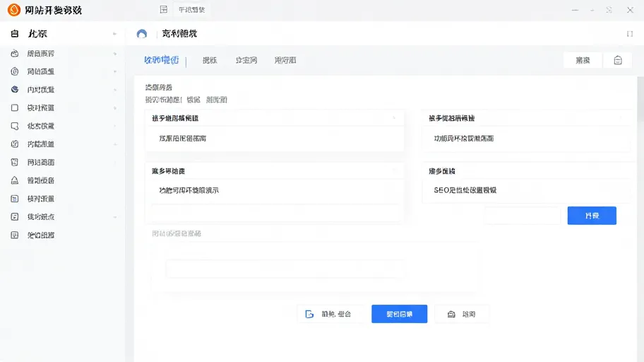
Task: Expand the first sidebar item's chevron
Action: click(x=115, y=54)
